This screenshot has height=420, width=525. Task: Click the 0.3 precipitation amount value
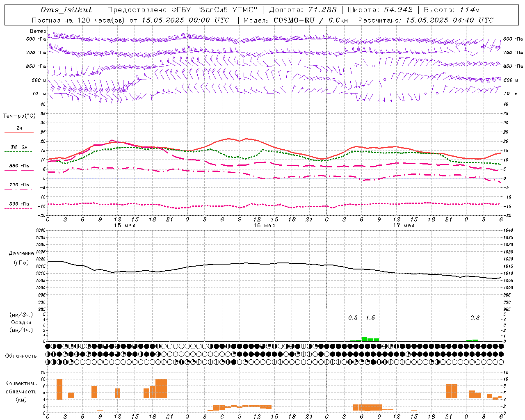coord(475,318)
